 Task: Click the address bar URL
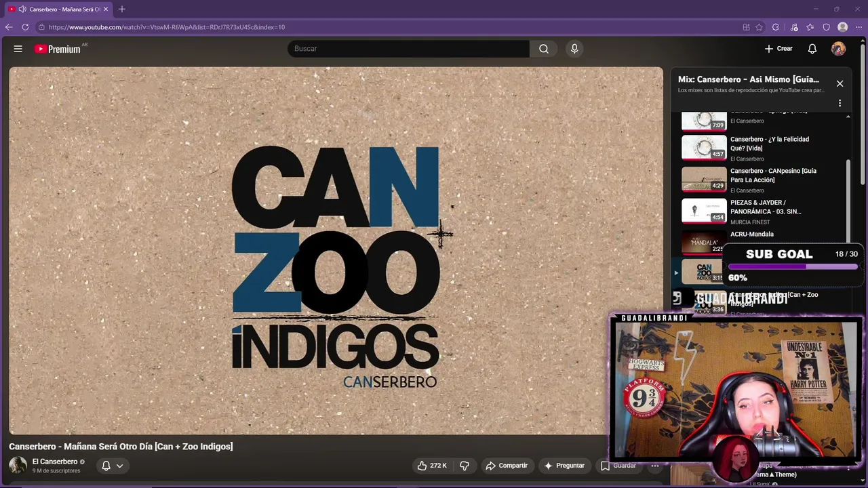pos(167,27)
